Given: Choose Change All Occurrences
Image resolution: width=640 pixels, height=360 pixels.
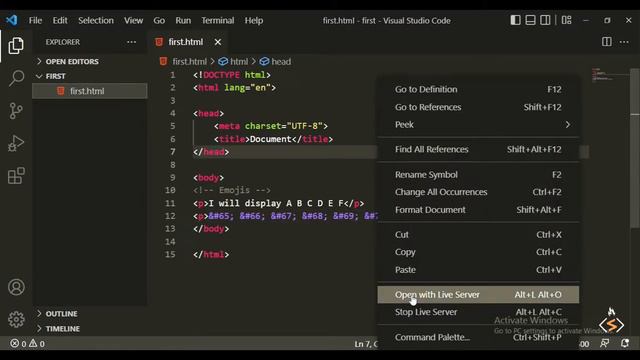Looking at the screenshot, I should tap(478, 192).
